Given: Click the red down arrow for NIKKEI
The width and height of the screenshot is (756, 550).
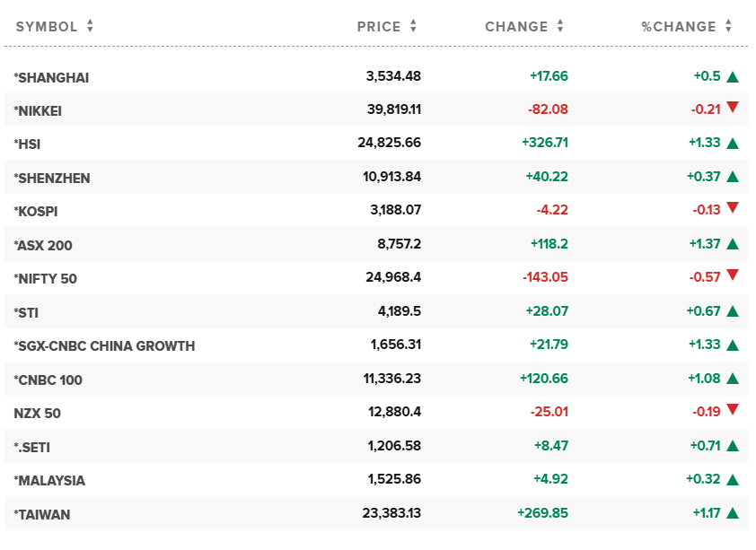Looking at the screenshot, I should point(733,108).
